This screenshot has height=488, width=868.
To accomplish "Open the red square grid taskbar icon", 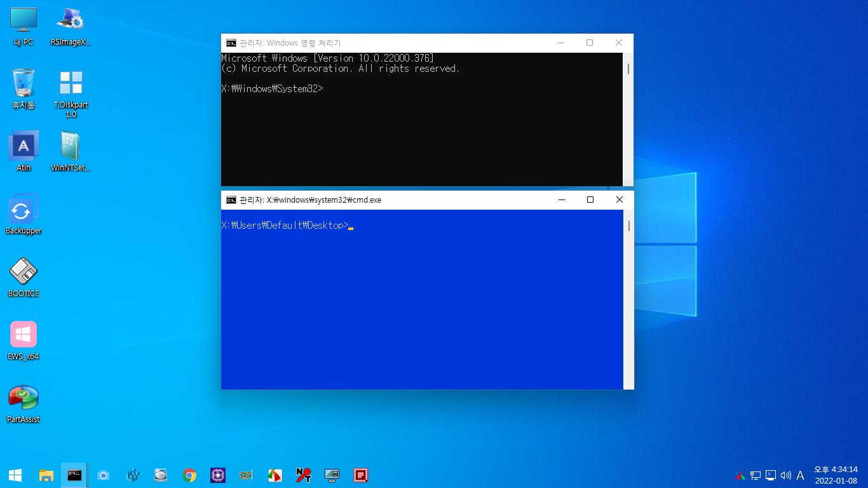I will [x=362, y=475].
